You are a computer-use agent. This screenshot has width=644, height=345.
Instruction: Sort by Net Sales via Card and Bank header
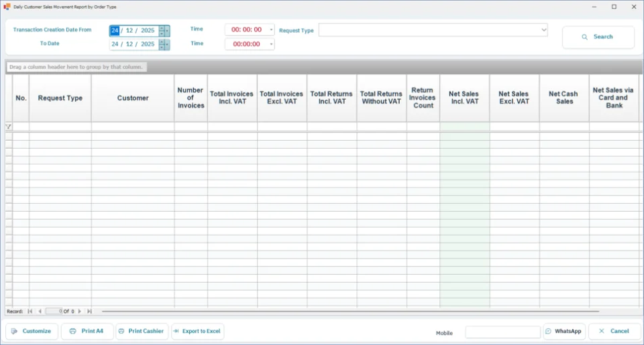coord(614,98)
